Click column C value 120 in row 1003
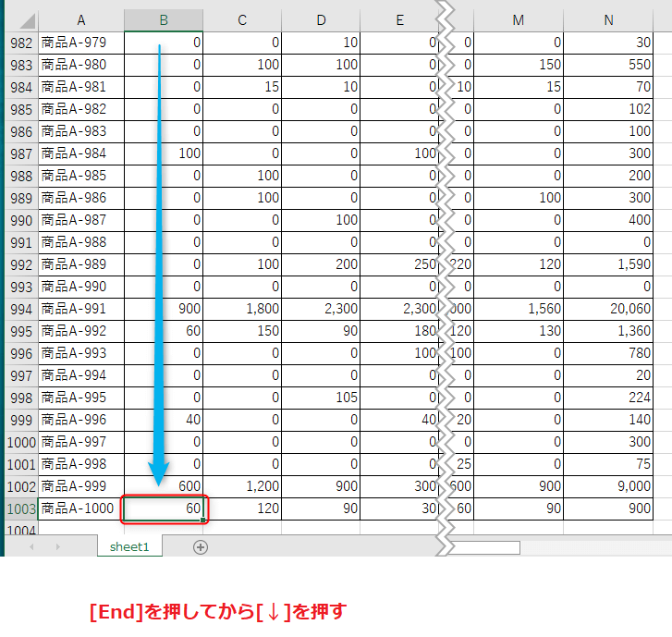Viewport: 672px width, 637px height. tap(242, 508)
